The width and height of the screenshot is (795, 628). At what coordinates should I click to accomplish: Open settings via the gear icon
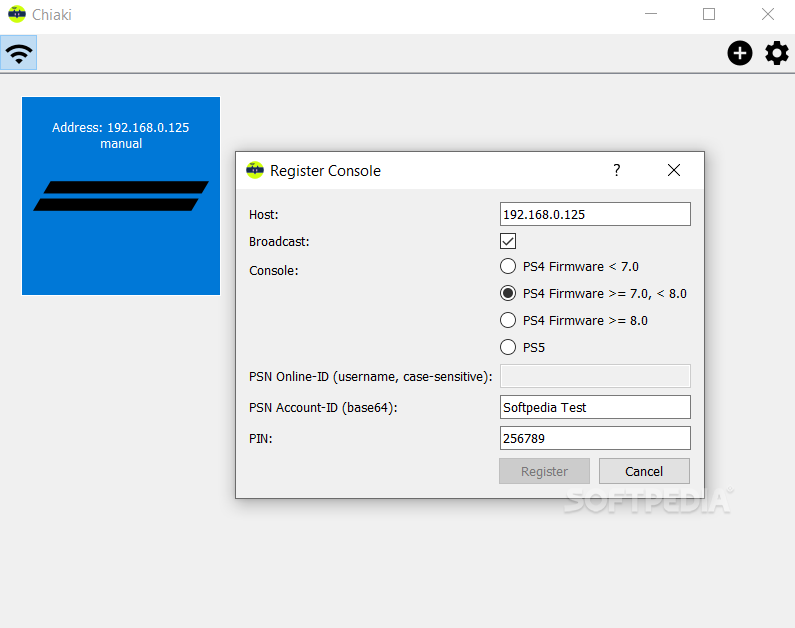(777, 53)
